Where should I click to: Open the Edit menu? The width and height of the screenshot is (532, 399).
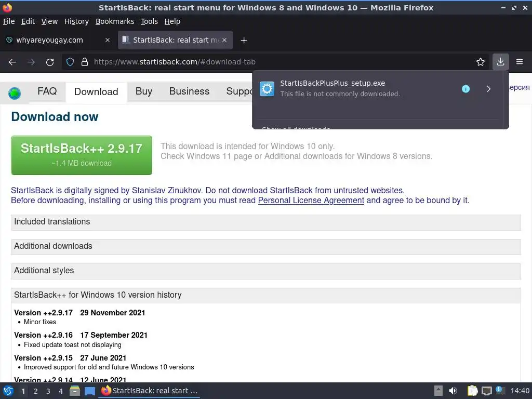(x=28, y=21)
